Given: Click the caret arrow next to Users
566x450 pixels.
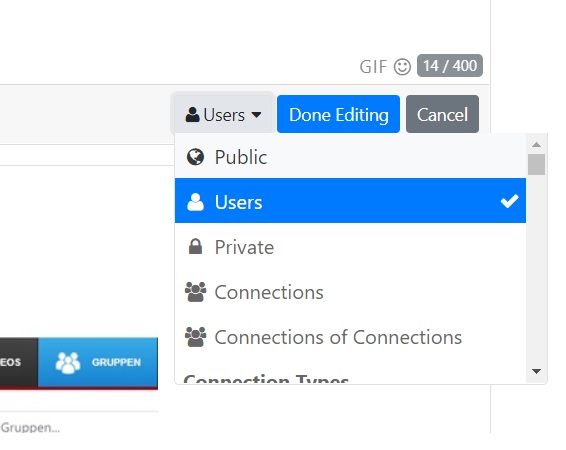Looking at the screenshot, I should [256, 115].
